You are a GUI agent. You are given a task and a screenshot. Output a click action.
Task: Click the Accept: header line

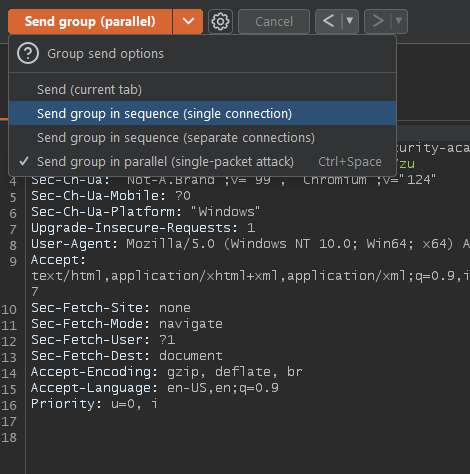tap(58, 260)
